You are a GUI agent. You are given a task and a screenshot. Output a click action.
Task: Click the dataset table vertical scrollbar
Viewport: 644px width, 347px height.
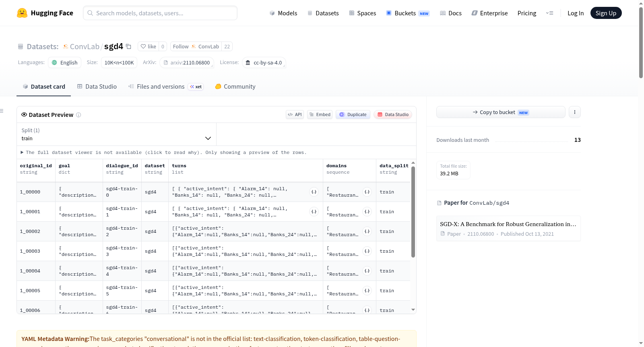coord(413,212)
